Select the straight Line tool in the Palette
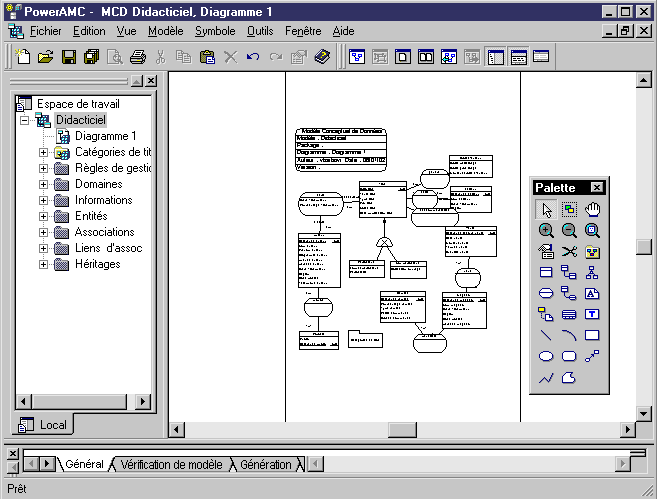Viewport: 657px width, 499px height. [546, 335]
